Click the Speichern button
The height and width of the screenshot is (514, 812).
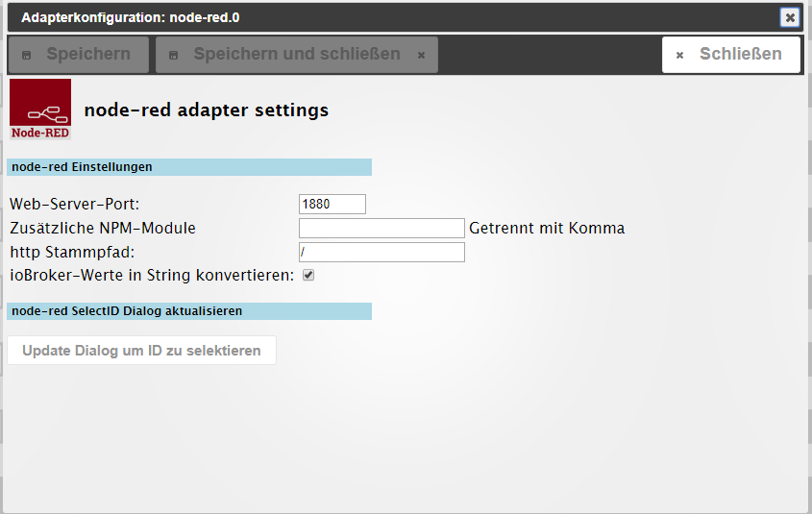tap(79, 55)
